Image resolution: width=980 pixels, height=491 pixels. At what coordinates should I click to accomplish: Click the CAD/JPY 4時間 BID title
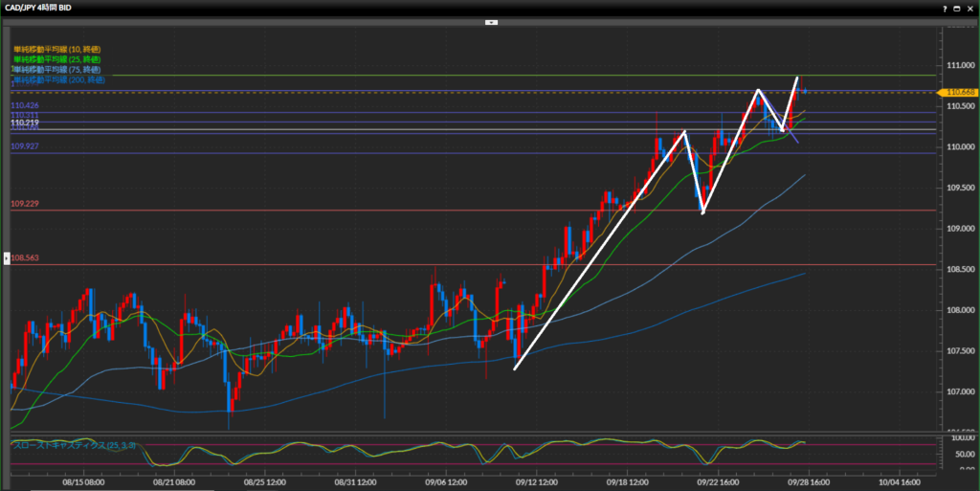[x=43, y=7]
